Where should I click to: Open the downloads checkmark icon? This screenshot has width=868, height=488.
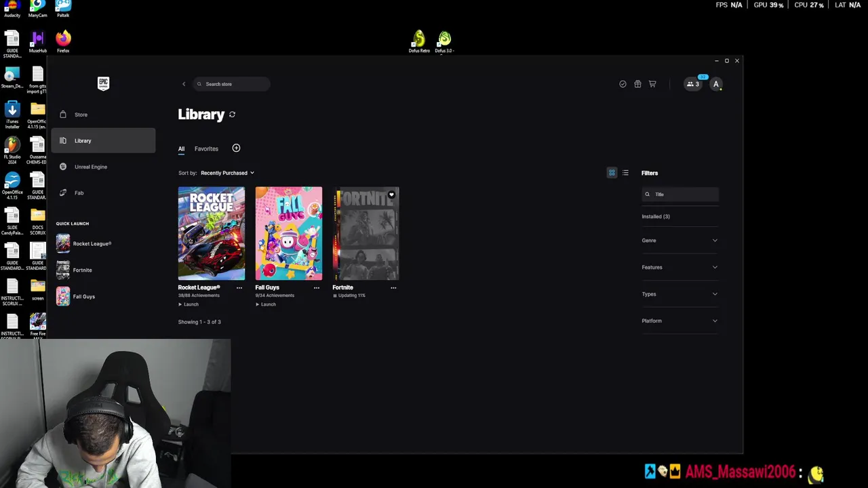pyautogui.click(x=623, y=84)
